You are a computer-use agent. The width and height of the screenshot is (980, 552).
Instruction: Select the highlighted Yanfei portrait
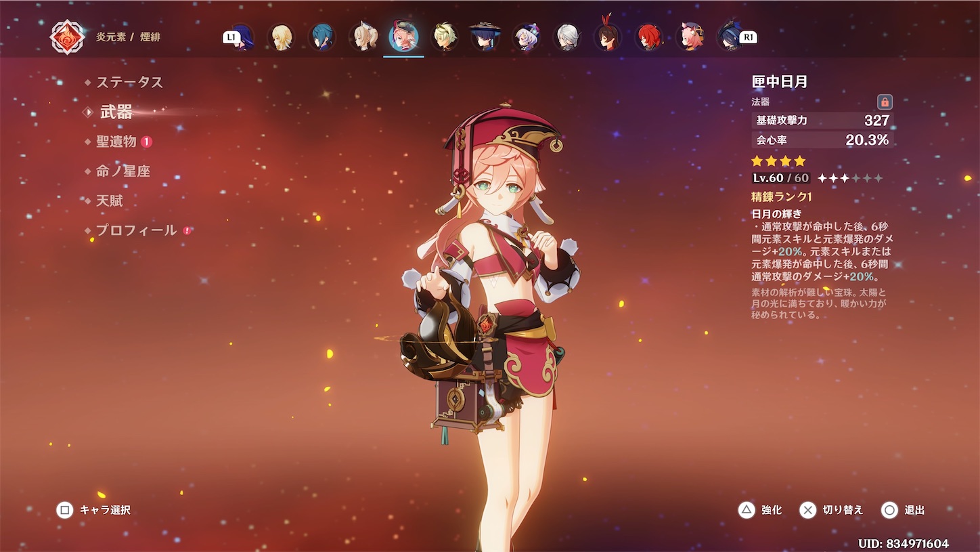click(403, 37)
